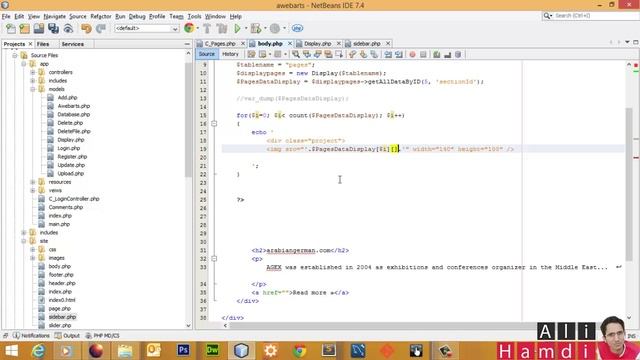This screenshot has width=640, height=360.
Task: Open Internet Explorer from the taskbar
Action: [x=38, y=351]
